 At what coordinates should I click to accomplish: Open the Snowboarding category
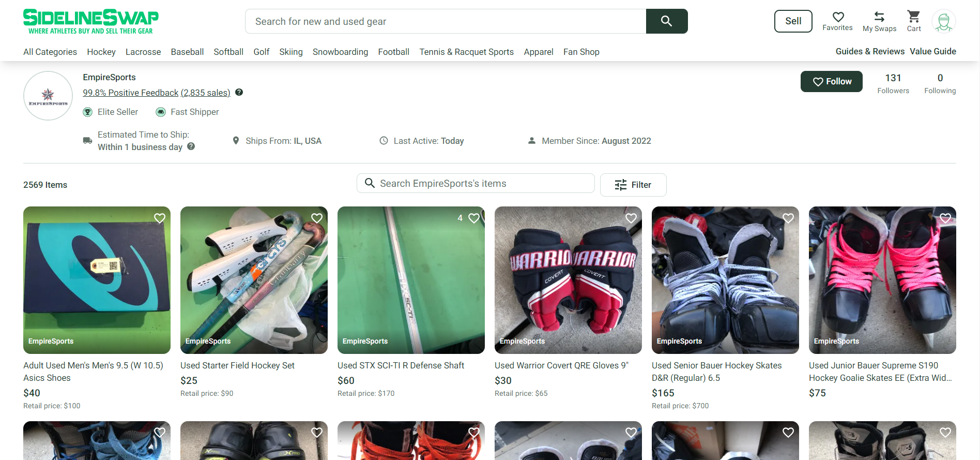[340, 52]
